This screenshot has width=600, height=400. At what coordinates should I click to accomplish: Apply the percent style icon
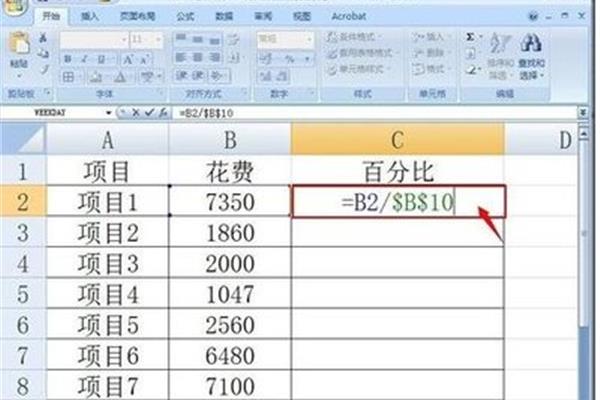point(289,59)
